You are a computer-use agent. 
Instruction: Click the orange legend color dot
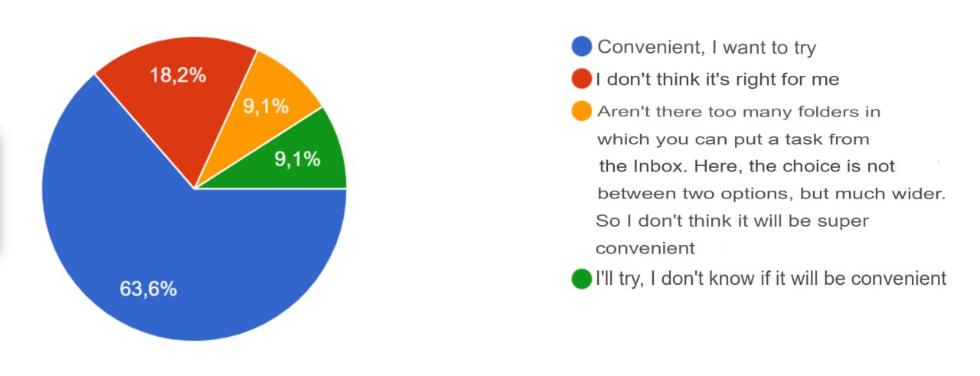tap(583, 111)
